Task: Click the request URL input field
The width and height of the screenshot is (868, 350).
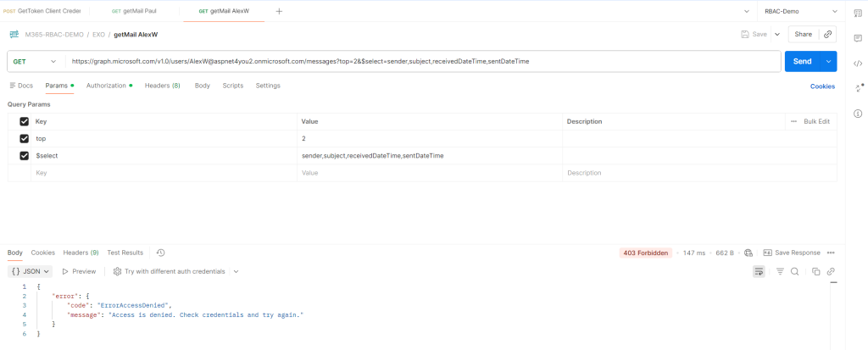Action: (x=424, y=62)
